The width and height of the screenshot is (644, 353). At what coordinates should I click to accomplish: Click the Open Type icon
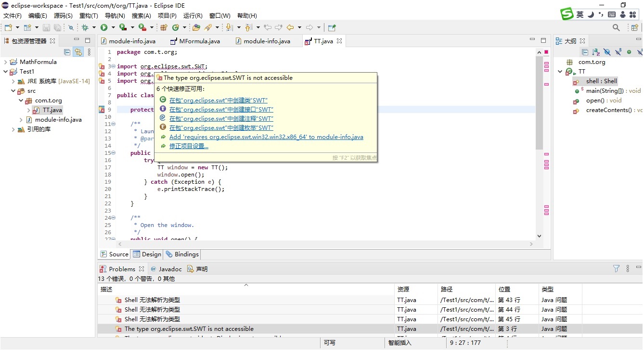(x=196, y=27)
